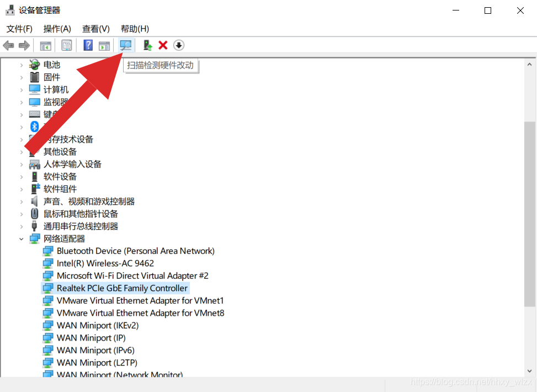
Task: Click the Back arrow toolbar icon
Action: pyautogui.click(x=9, y=45)
